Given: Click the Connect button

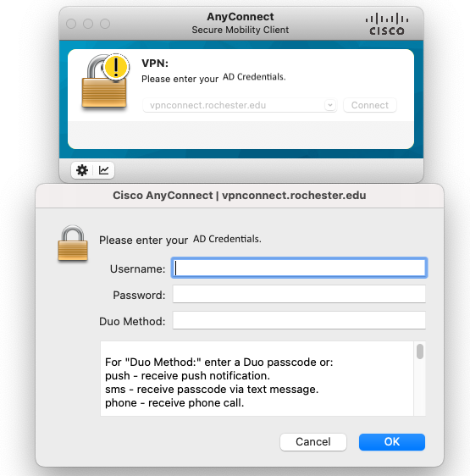Looking at the screenshot, I should click(370, 105).
